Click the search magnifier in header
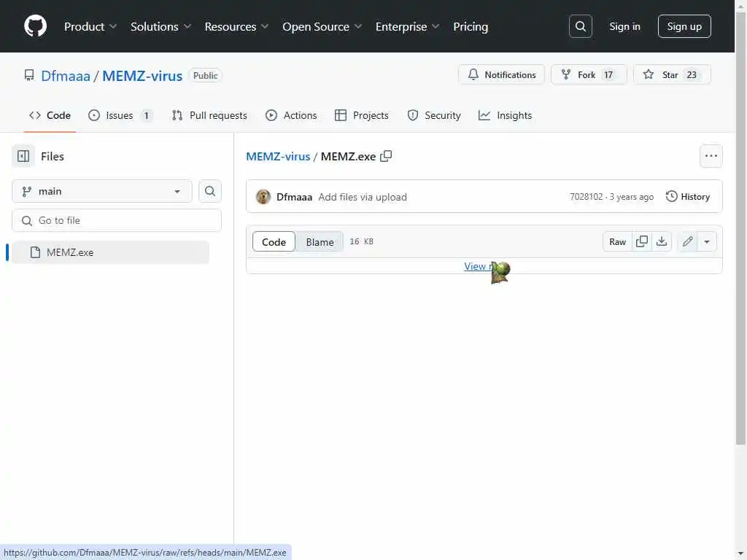747x560 pixels. coord(580,26)
